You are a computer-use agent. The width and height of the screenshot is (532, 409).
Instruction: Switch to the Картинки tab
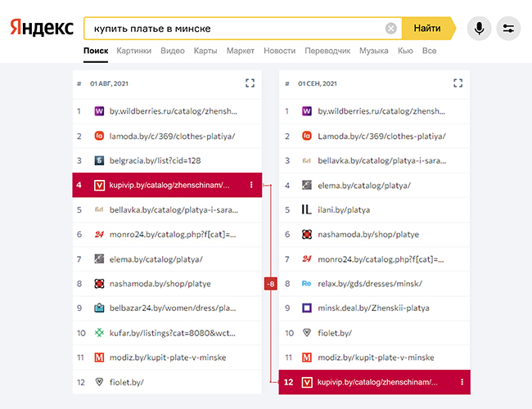(x=133, y=51)
